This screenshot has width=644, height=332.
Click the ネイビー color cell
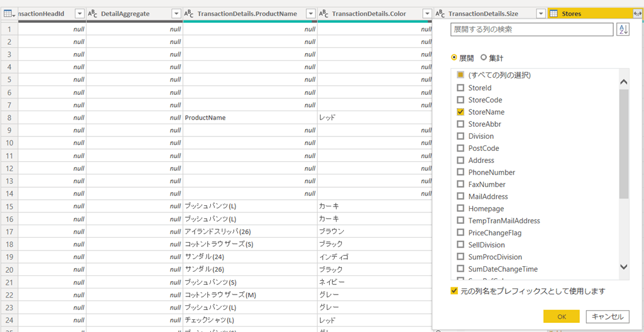click(x=376, y=283)
